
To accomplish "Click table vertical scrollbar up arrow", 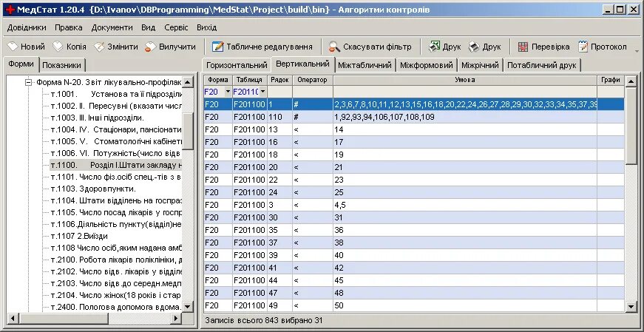I will tap(631, 81).
